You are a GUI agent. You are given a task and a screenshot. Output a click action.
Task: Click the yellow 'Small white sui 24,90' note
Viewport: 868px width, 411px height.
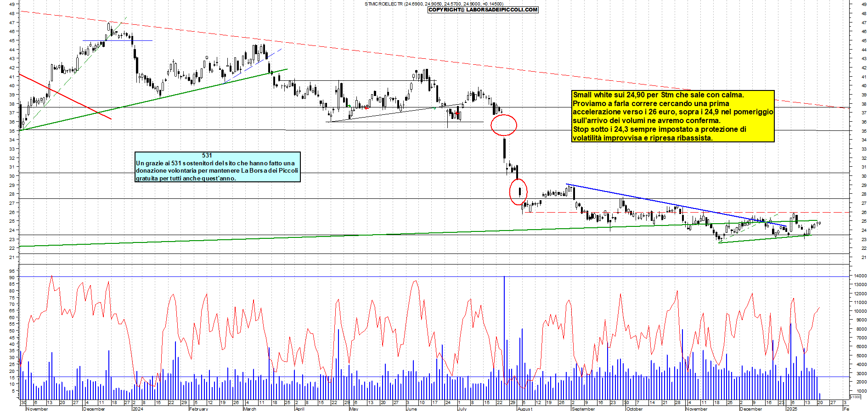pos(673,116)
